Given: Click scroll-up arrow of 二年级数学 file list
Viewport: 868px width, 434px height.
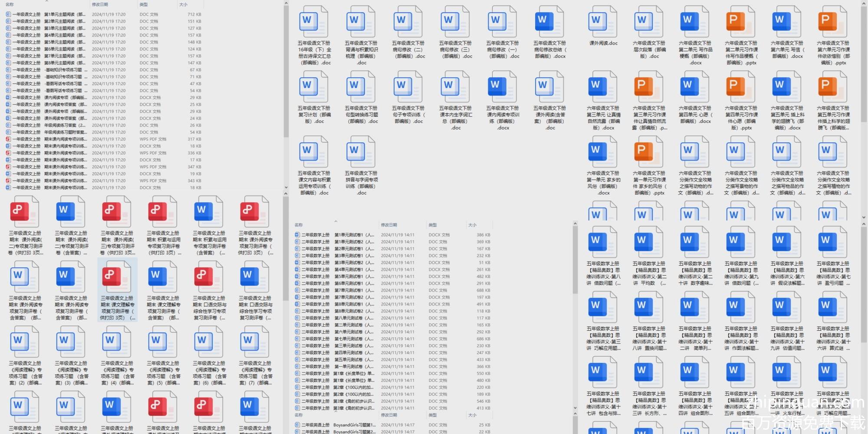Looking at the screenshot, I should click(x=575, y=224).
